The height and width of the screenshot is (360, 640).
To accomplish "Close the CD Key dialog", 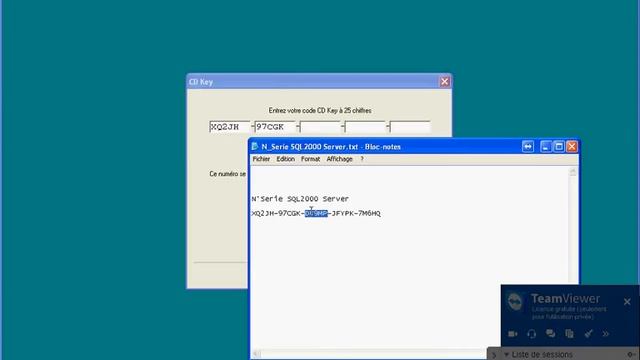I will click(444, 82).
